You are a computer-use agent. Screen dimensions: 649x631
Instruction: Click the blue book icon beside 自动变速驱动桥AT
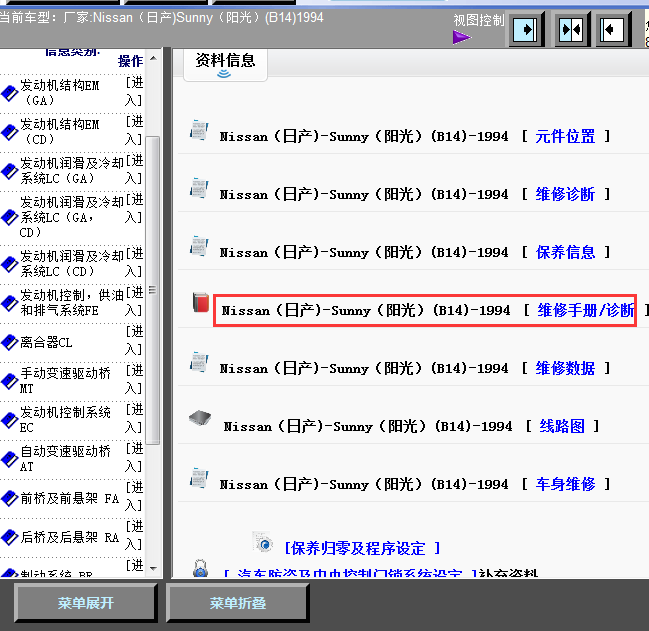9,459
